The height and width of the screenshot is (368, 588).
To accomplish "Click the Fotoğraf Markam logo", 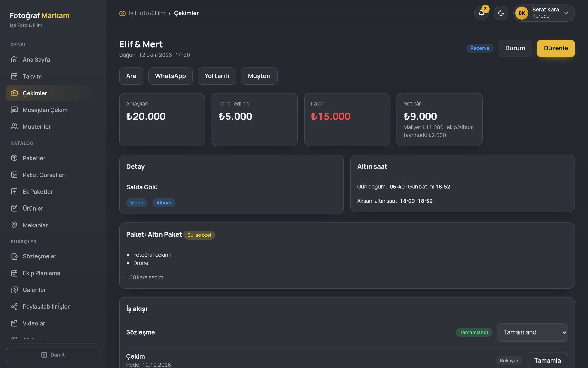I will point(40,16).
